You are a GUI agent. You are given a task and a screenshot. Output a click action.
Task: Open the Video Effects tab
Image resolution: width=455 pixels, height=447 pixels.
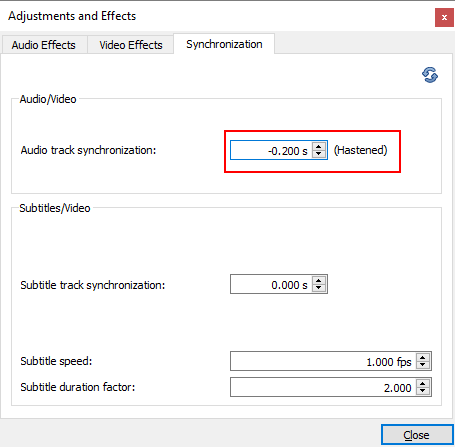point(131,45)
